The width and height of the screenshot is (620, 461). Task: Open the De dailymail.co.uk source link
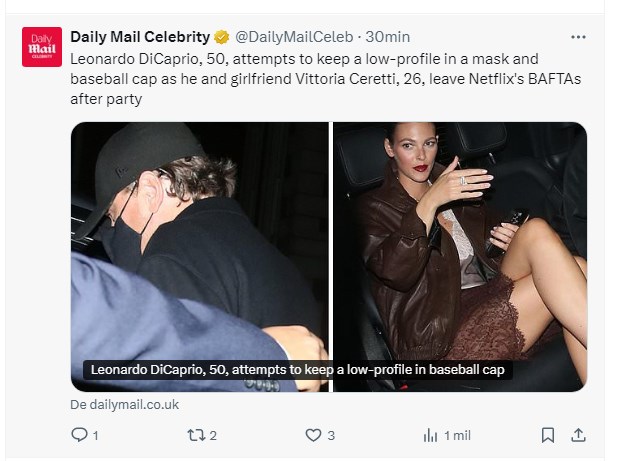124,405
